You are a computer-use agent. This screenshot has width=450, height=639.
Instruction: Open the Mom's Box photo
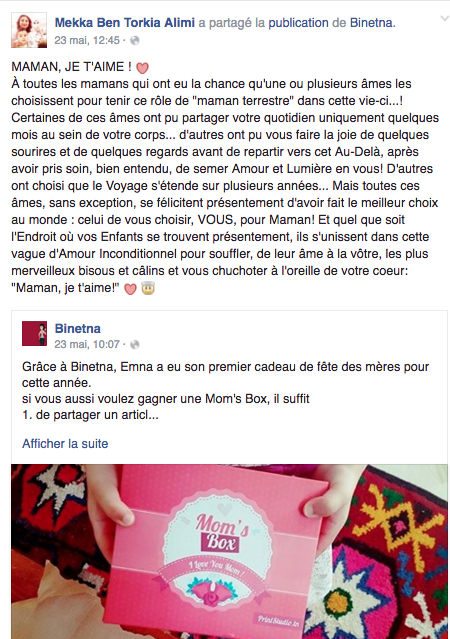point(229,551)
